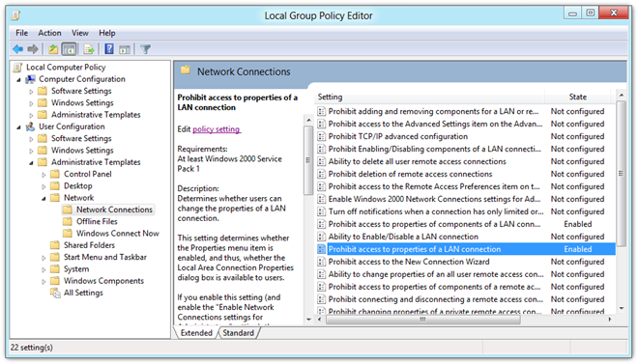The height and width of the screenshot is (364, 638).
Task: Switch to the Extended tab
Action: (x=196, y=333)
